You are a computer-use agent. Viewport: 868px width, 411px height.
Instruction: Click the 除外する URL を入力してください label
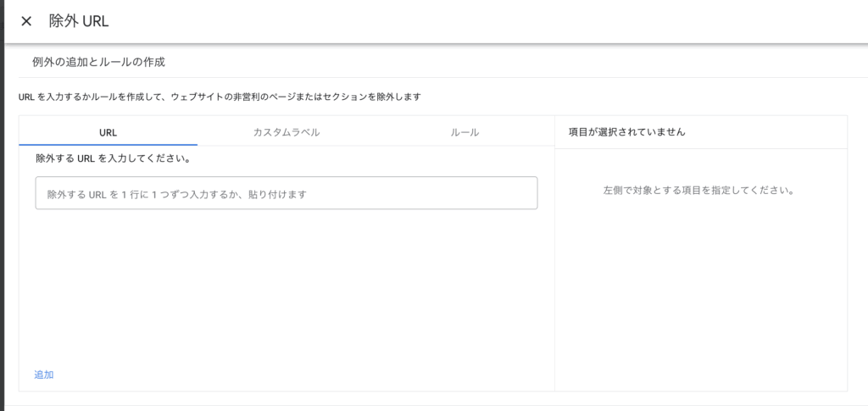tap(112, 158)
